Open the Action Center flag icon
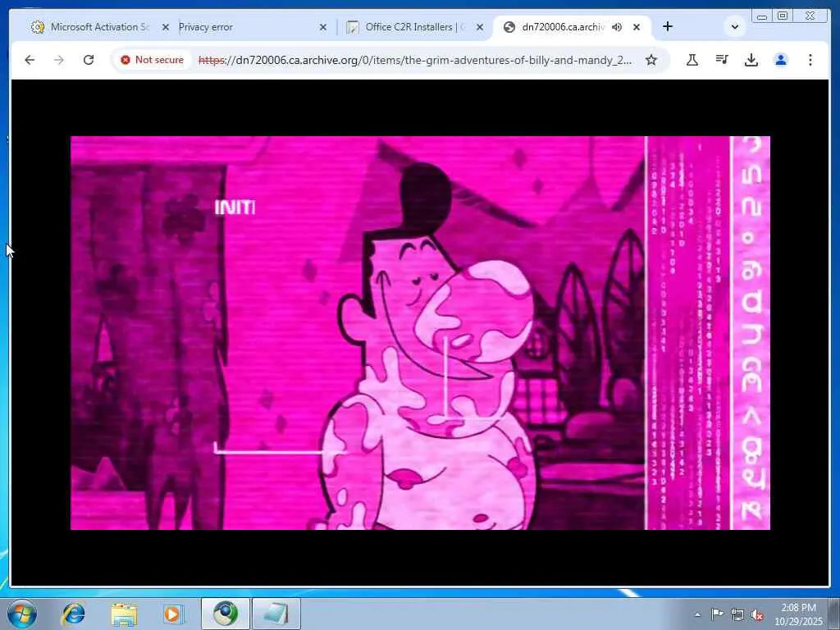This screenshot has height=630, width=840. pos(717,614)
